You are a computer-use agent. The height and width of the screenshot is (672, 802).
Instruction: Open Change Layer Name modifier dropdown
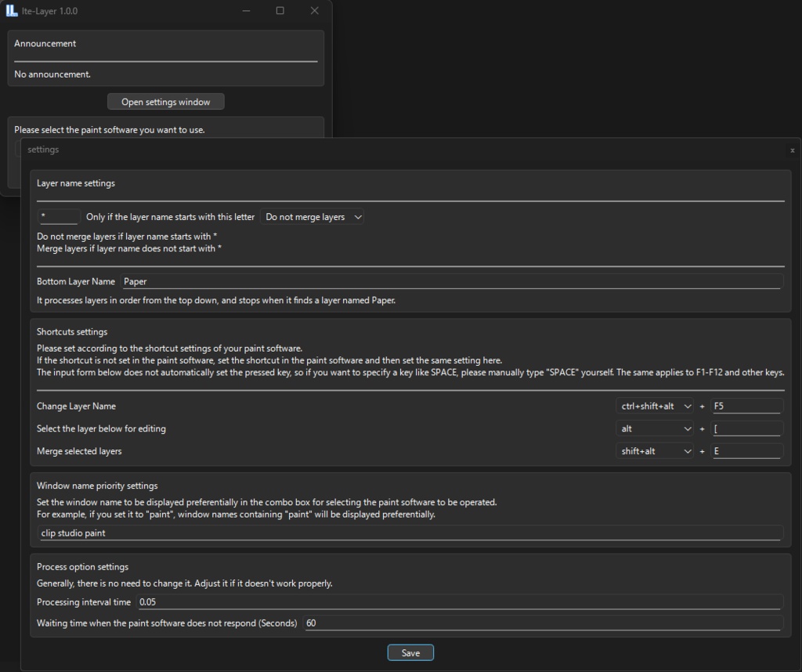pos(655,406)
